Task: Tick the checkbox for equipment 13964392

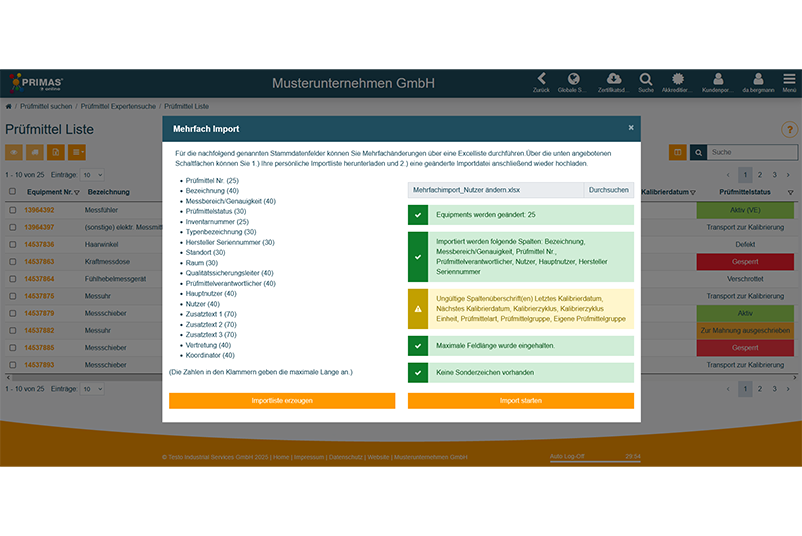Action: pyautogui.click(x=12, y=210)
